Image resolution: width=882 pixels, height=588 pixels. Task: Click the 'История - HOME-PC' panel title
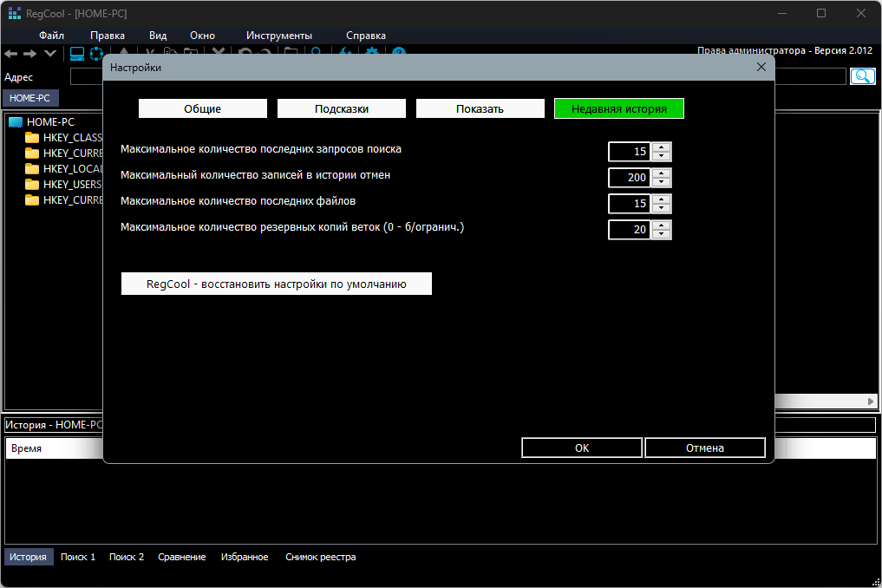54,425
